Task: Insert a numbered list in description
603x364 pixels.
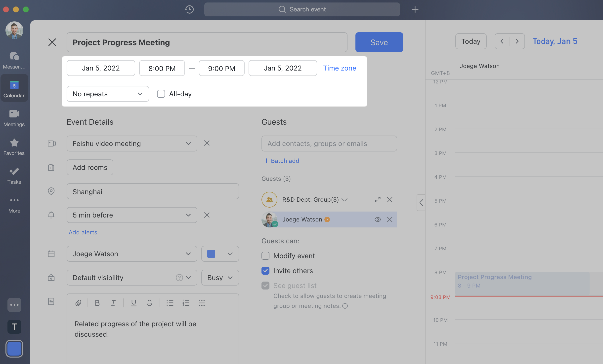Action: [186, 303]
